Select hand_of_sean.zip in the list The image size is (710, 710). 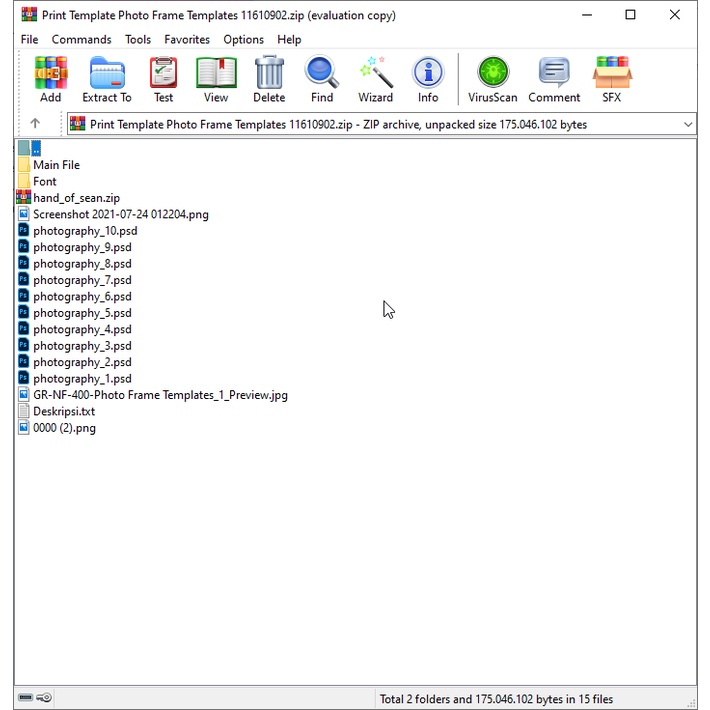[x=76, y=198]
